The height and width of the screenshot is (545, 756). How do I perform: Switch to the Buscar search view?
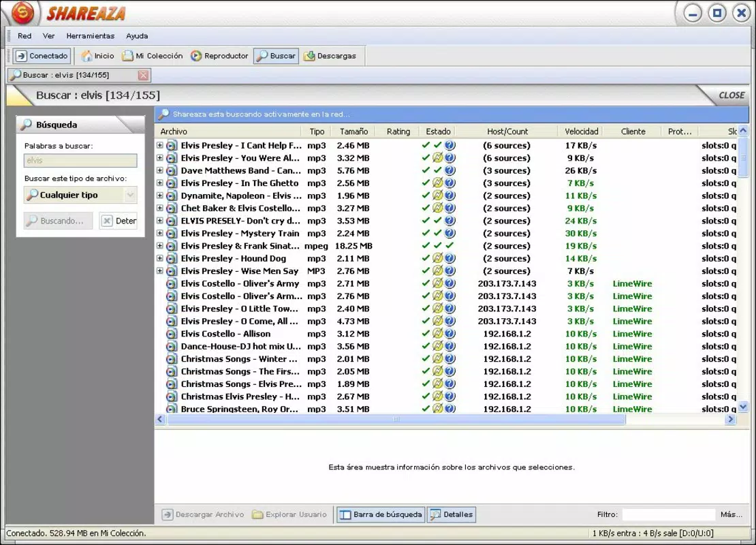point(277,56)
